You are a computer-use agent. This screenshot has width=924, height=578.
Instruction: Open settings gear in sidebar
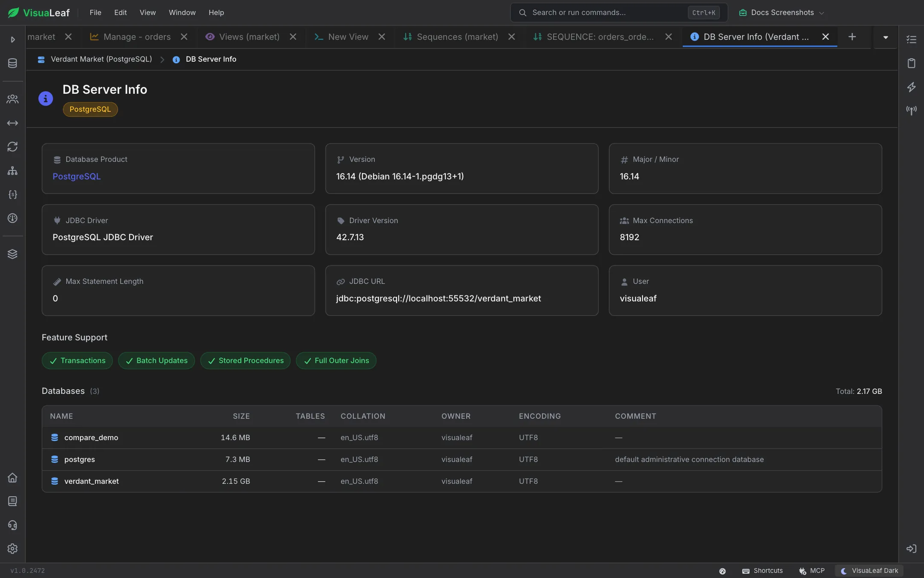pos(12,548)
